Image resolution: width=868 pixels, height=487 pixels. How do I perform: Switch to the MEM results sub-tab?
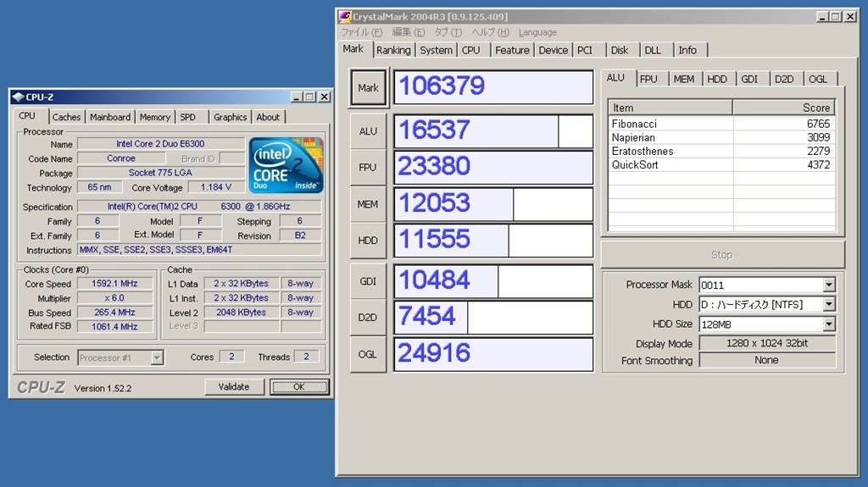coord(684,79)
